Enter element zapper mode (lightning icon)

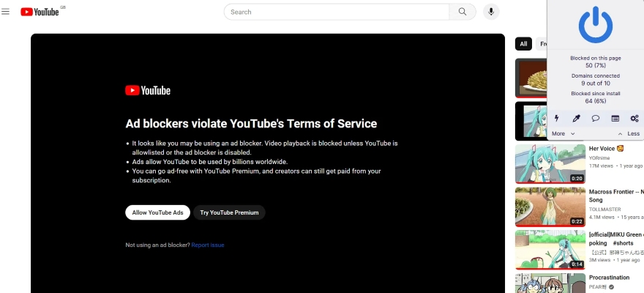pyautogui.click(x=556, y=119)
